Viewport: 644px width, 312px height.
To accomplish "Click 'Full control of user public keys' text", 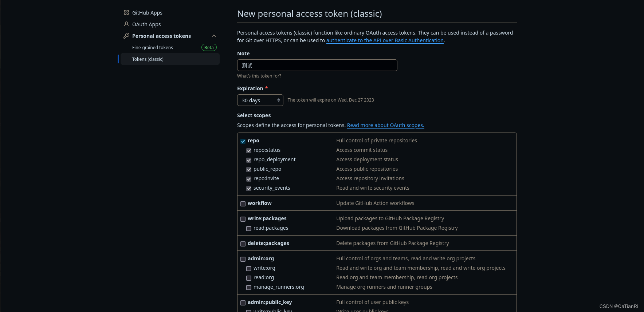I will pos(372,302).
